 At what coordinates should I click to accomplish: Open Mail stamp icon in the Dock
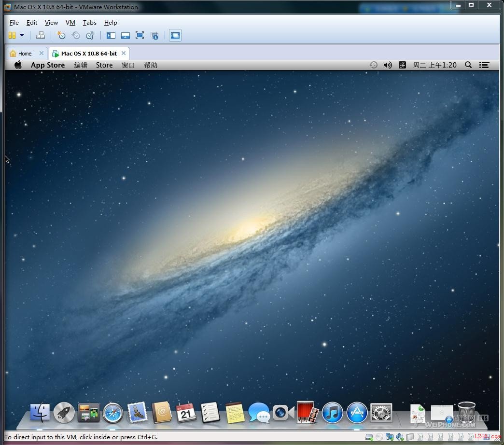pyautogui.click(x=137, y=412)
